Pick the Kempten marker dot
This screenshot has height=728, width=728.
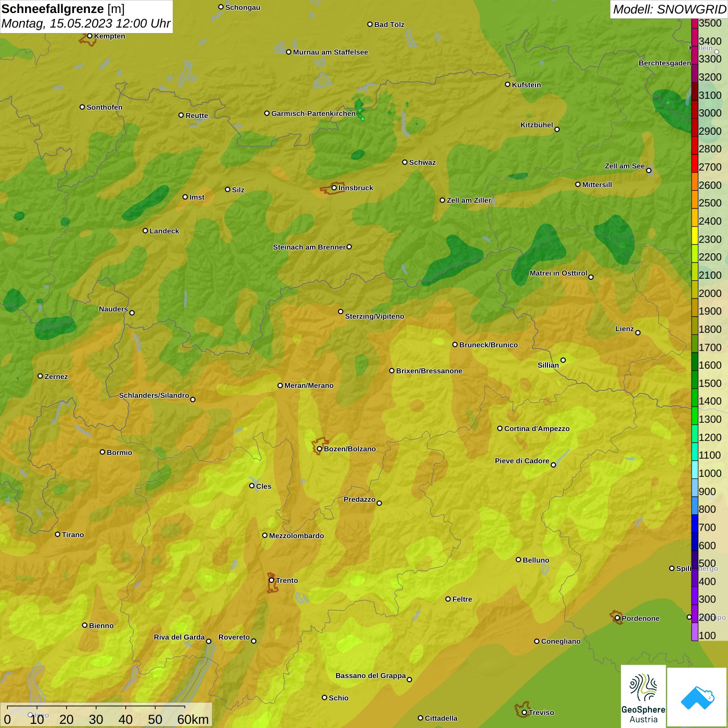point(89,36)
